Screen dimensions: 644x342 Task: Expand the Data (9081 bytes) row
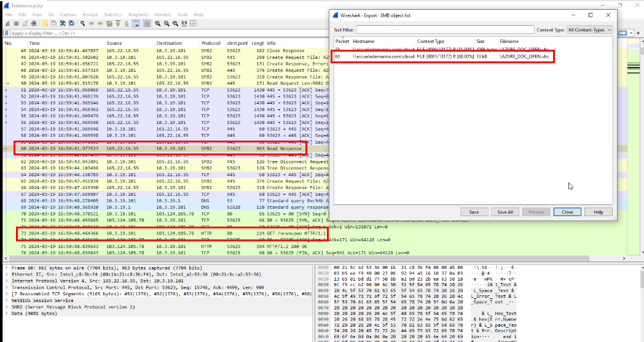point(7,314)
